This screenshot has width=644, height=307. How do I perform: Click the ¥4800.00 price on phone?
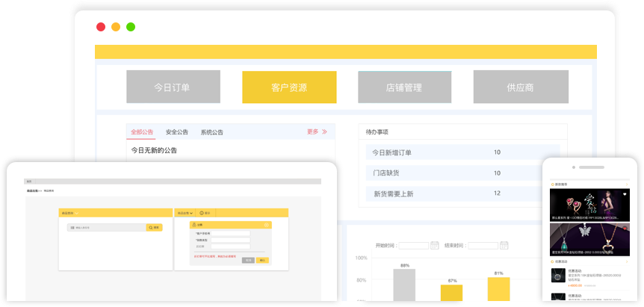[575, 285]
